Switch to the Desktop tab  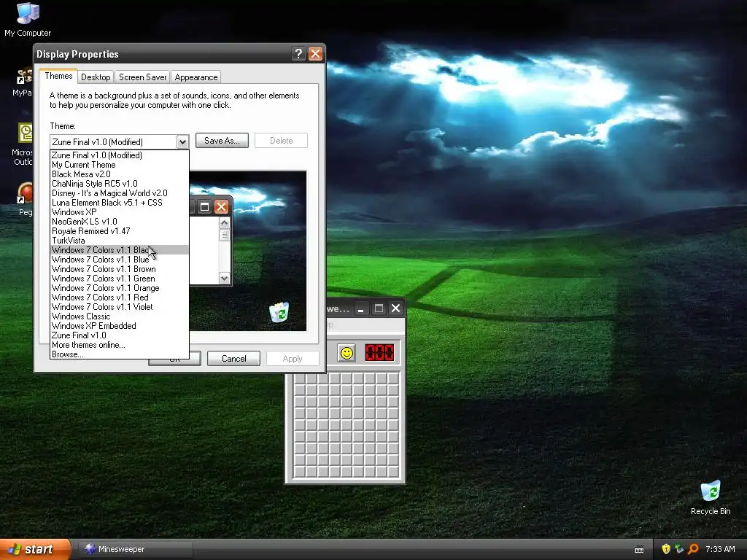pyautogui.click(x=96, y=77)
